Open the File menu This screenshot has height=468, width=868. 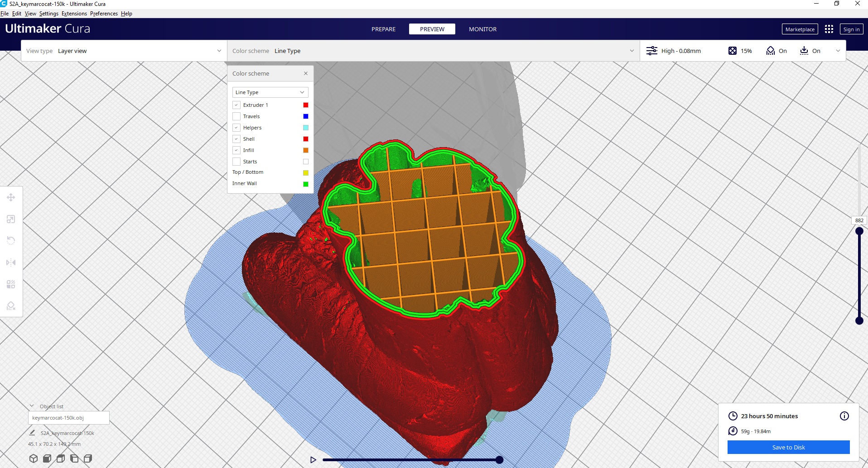[x=5, y=14]
